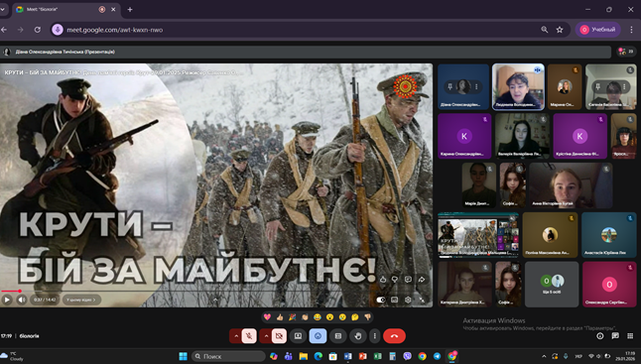Screen dimensions: 641x364
Task: Toggle captions button in Meet toolbar
Action: click(x=338, y=336)
